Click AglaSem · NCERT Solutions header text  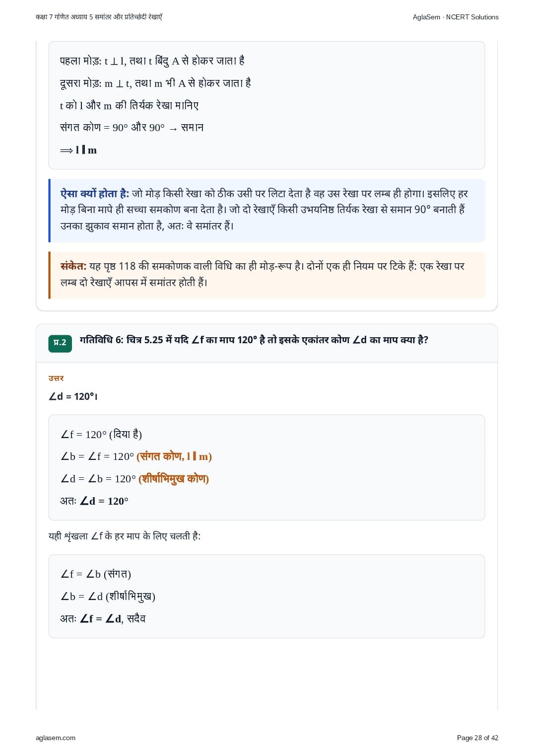coord(456,17)
